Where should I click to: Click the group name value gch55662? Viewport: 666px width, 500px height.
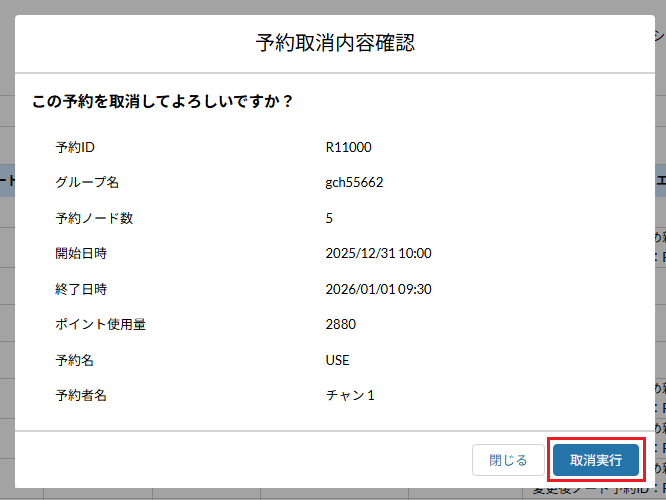click(354, 183)
